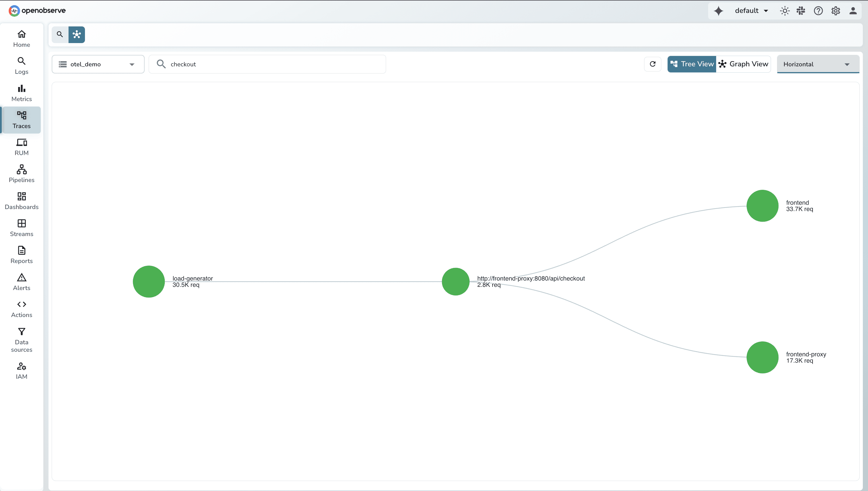Open the Reports page
This screenshot has width=868, height=491.
21,254
